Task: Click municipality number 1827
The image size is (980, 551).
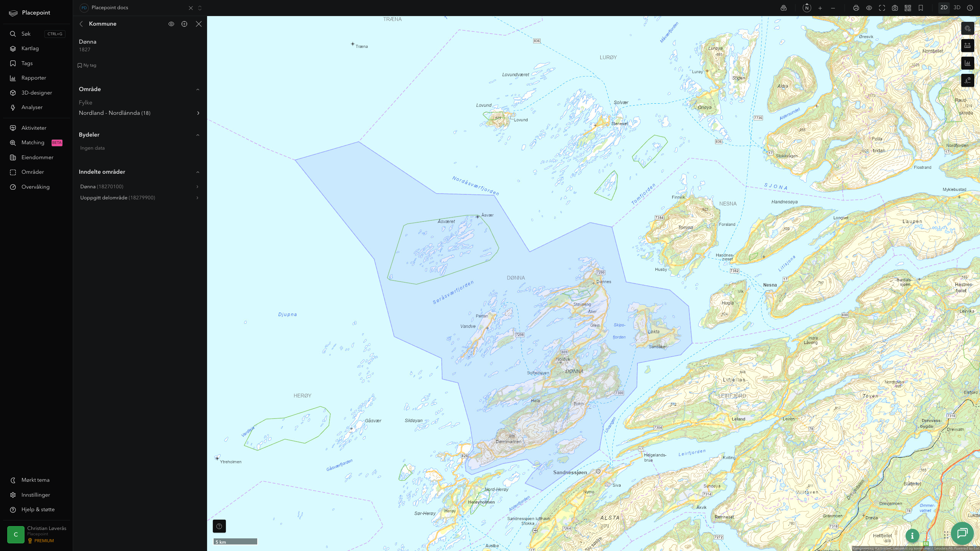Action: tap(85, 50)
